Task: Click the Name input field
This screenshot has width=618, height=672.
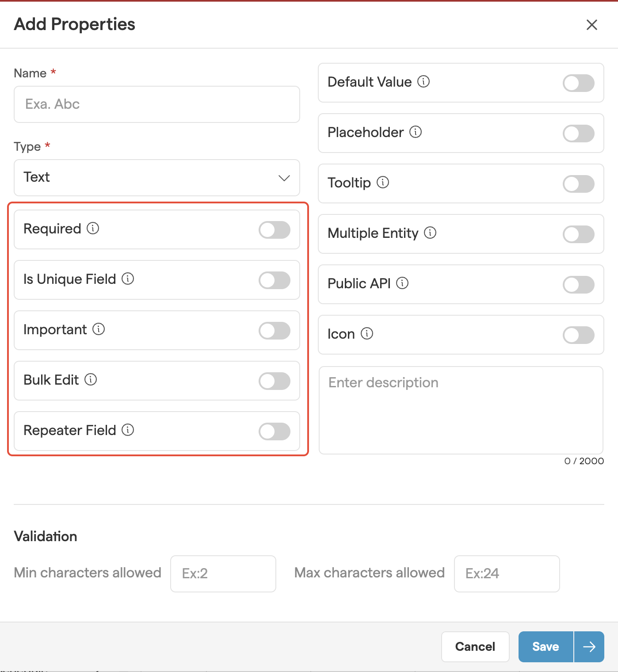Action: 157,104
